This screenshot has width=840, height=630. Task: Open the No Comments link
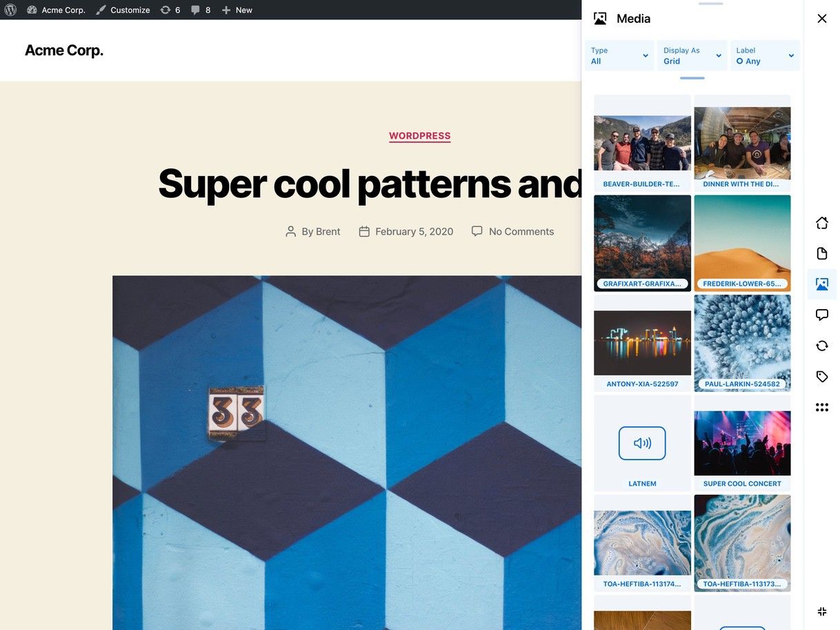521,232
